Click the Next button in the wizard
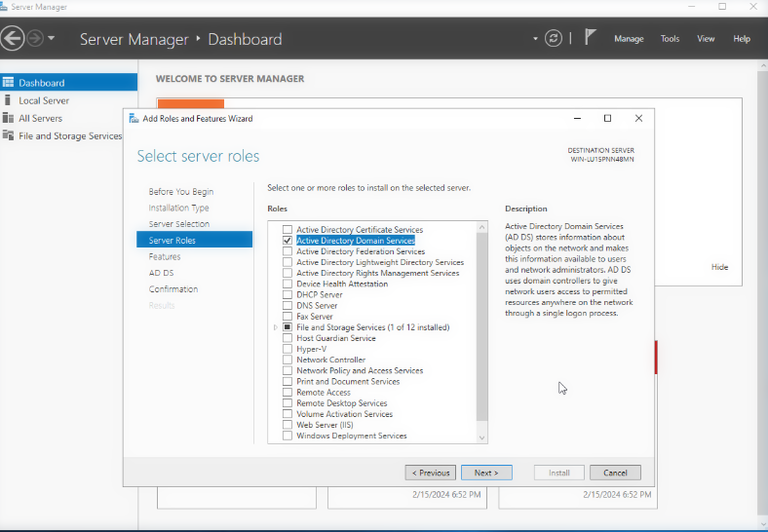768x532 pixels. click(486, 473)
